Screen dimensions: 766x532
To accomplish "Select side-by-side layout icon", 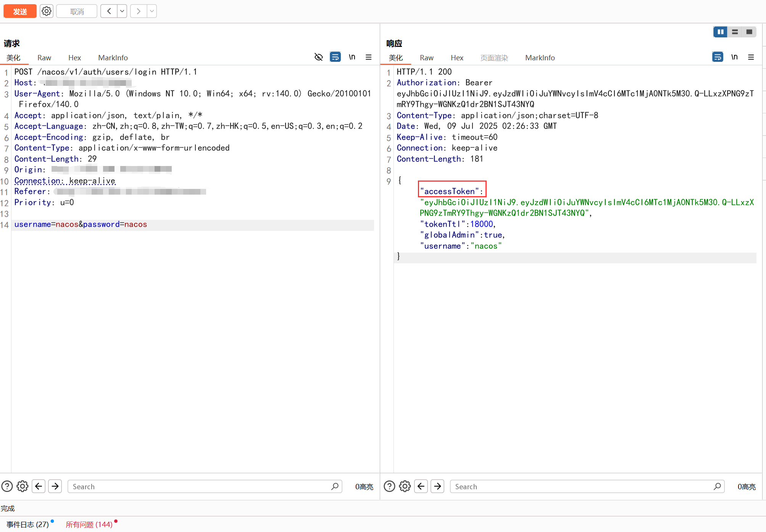I will tap(720, 32).
